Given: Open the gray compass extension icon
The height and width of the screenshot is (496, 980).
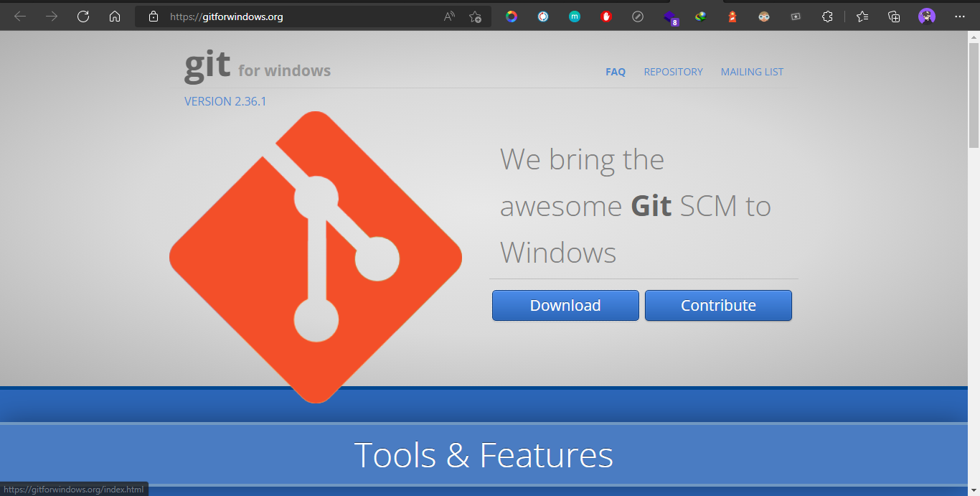Looking at the screenshot, I should click(638, 17).
